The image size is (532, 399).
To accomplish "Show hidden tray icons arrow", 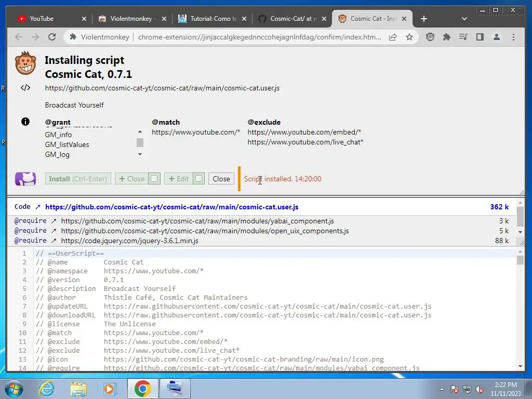I will point(442,389).
